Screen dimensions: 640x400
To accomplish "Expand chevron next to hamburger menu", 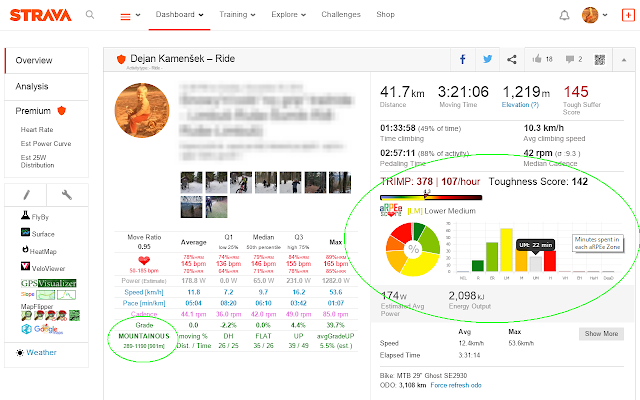I will (x=138, y=15).
